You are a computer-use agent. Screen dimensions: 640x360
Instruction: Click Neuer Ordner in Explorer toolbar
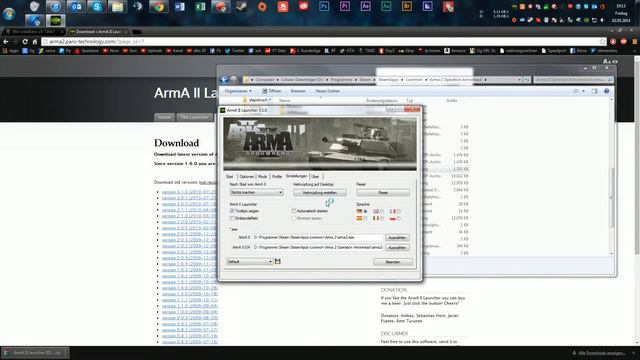327,91
